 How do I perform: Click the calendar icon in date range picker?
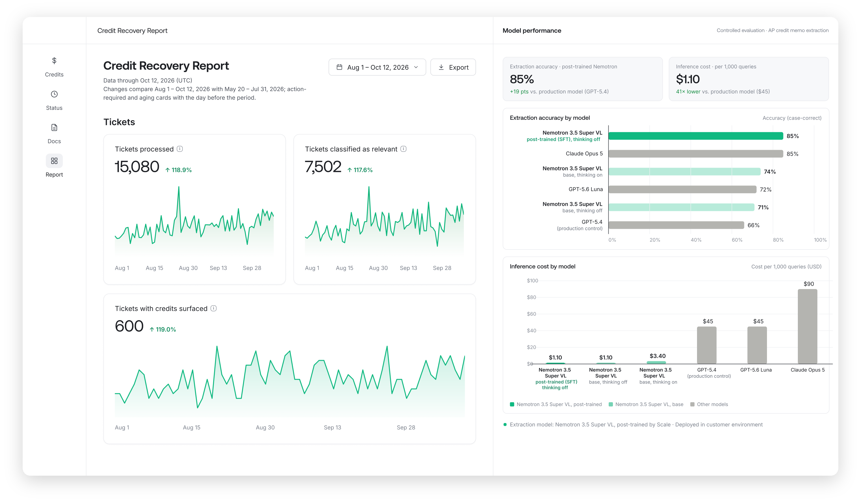click(339, 67)
